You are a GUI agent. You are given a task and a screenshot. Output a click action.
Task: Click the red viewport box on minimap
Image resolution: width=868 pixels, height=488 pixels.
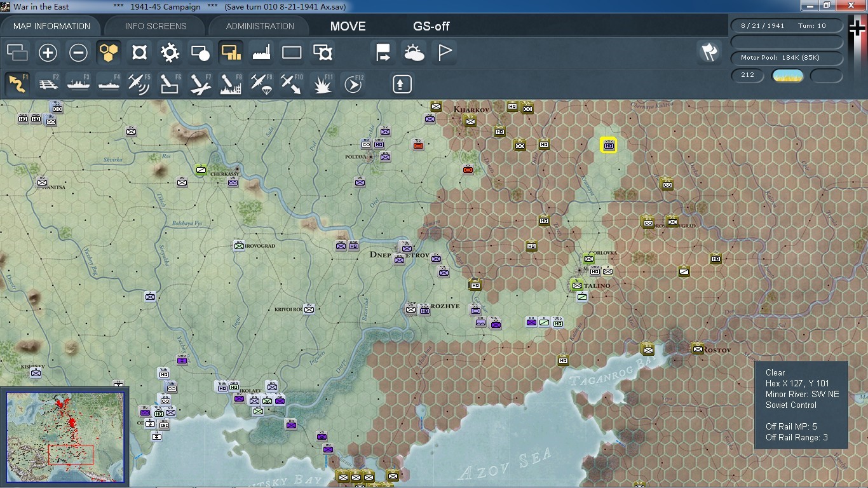[x=71, y=455]
